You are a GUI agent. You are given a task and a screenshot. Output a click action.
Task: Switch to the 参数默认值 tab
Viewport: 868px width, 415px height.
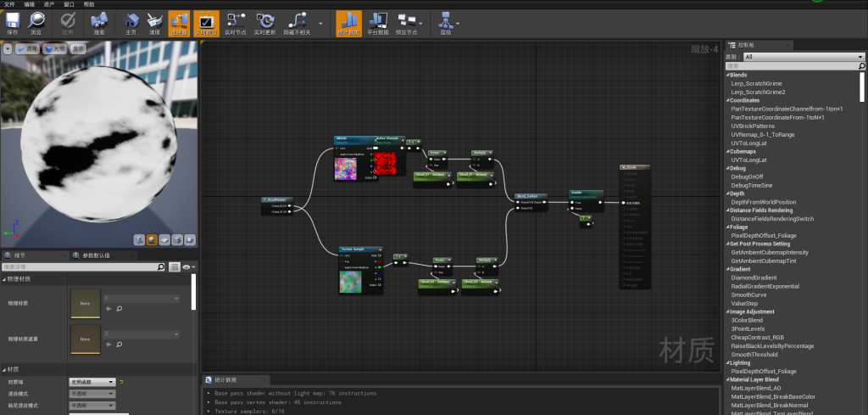click(x=96, y=255)
